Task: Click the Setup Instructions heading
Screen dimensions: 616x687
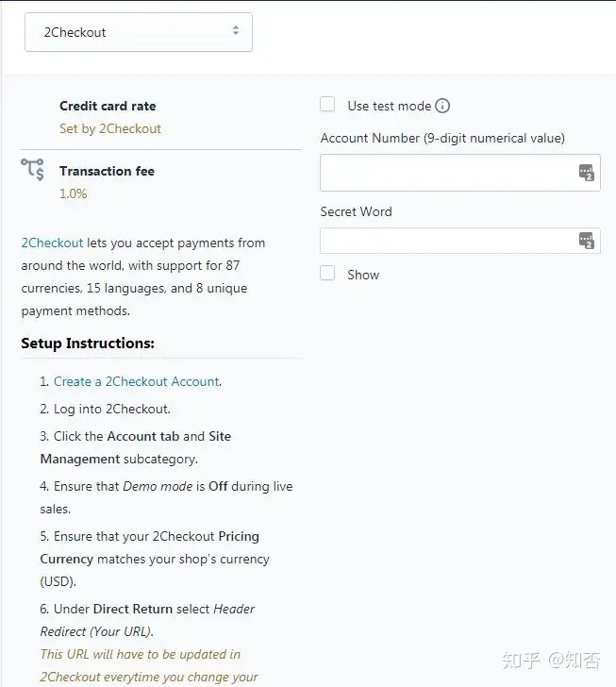Action: 88,343
